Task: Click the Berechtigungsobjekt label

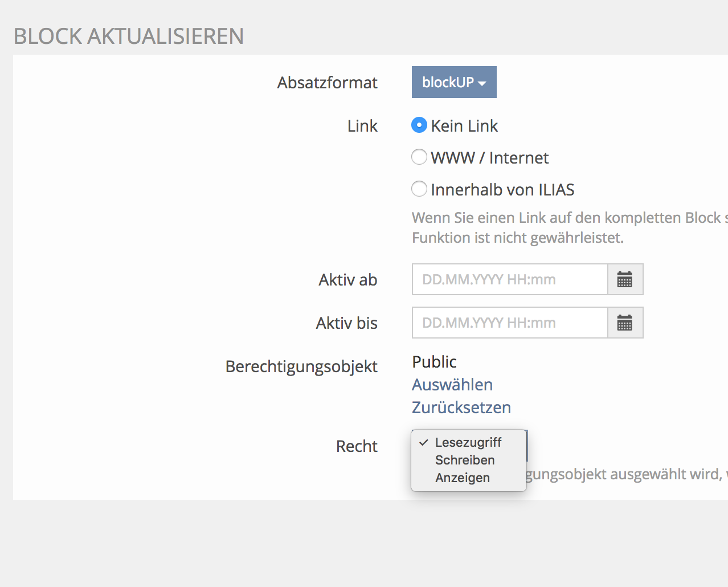Action: point(301,366)
